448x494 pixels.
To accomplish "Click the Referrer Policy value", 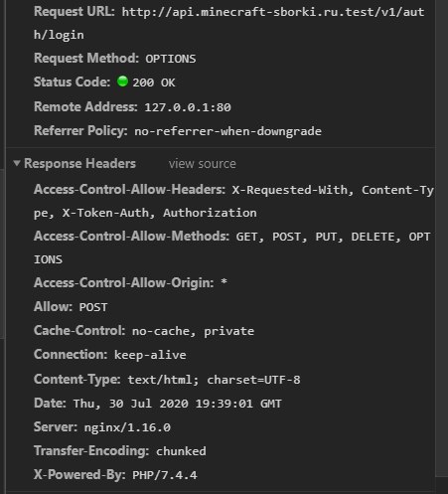I will [x=227, y=131].
